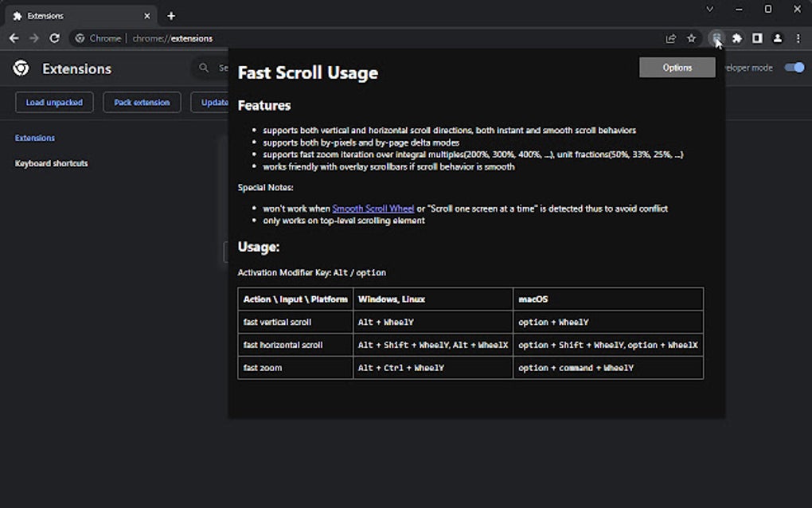Reload the current extensions page
Screen dimensions: 812x508
tap(54, 37)
